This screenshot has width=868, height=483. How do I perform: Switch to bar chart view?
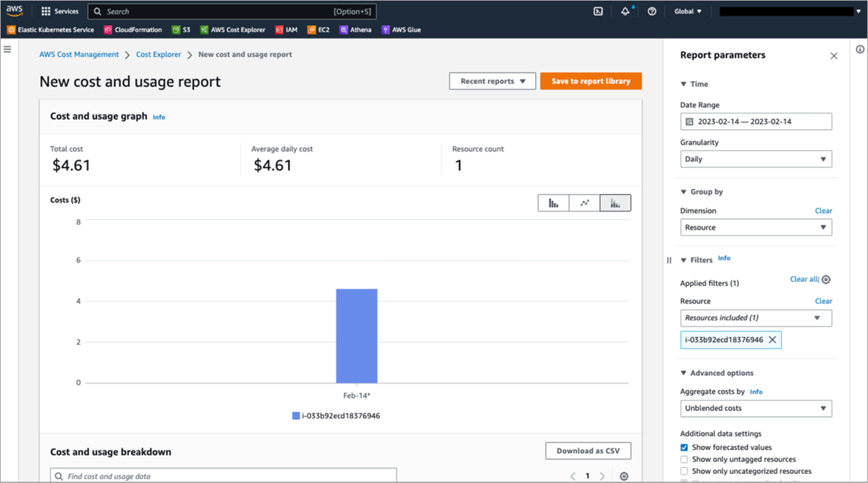point(553,203)
